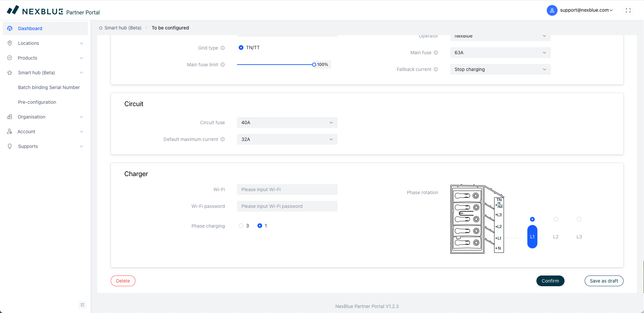Click the fullscreen toggle icon
This screenshot has height=313, width=644.
pos(628,10)
